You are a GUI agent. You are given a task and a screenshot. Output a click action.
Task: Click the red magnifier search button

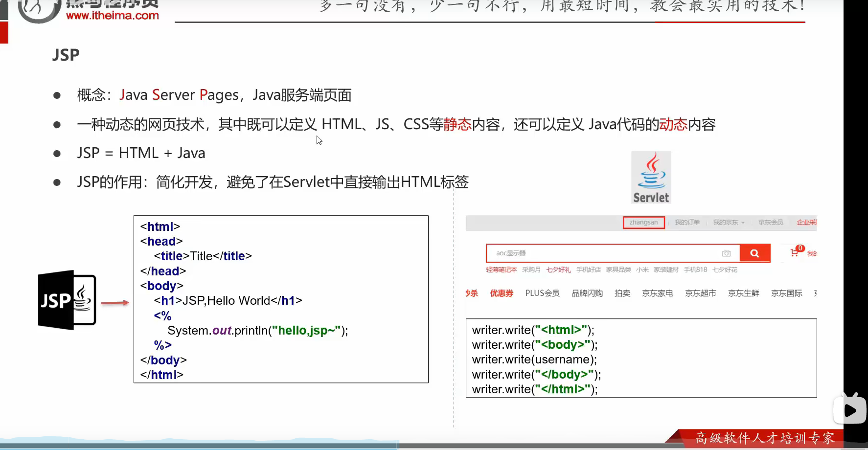pyautogui.click(x=755, y=253)
